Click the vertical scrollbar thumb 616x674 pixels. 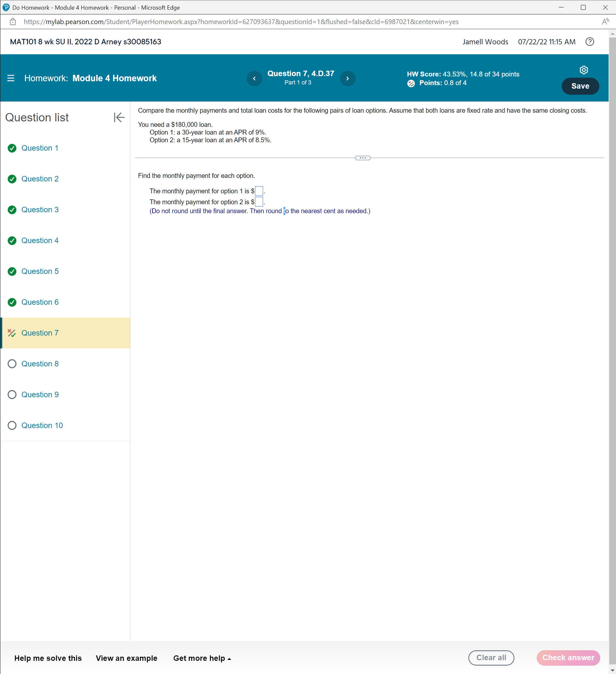coord(612,351)
